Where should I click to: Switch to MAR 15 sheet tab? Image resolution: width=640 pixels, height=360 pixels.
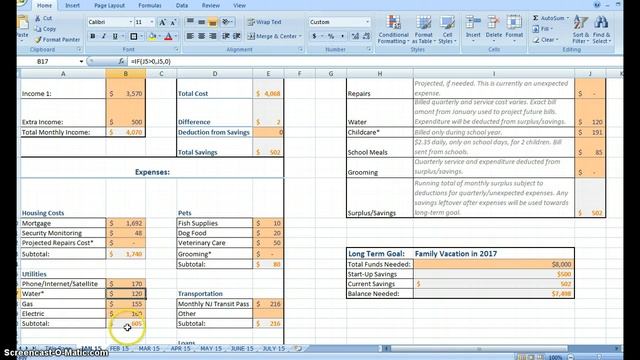[x=149, y=349]
